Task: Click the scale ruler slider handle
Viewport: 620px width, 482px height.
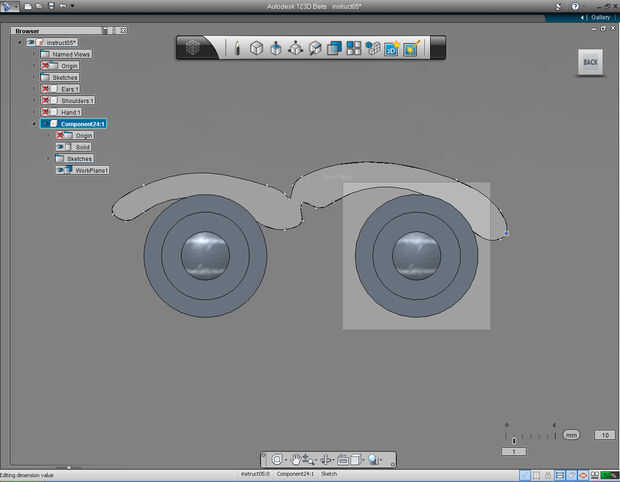Action: [x=514, y=440]
